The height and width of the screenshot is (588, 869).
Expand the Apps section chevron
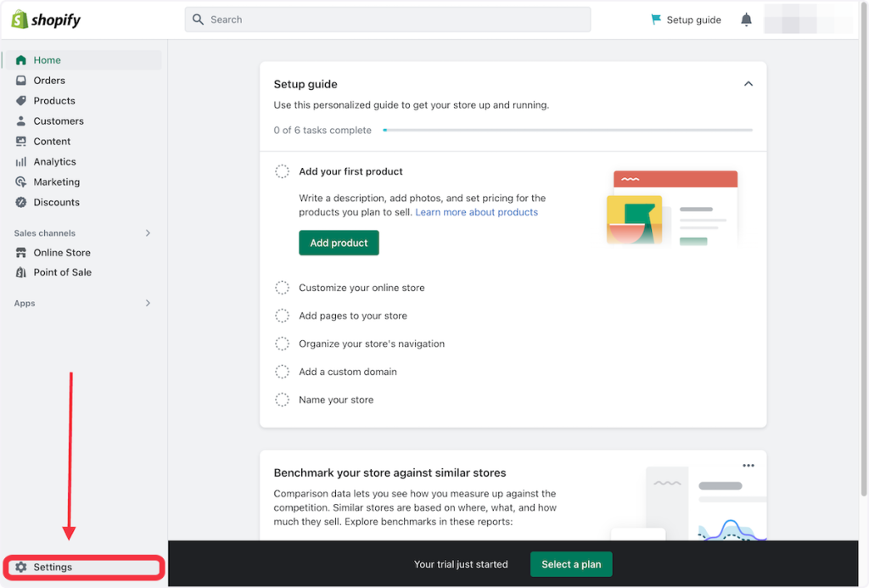click(148, 303)
